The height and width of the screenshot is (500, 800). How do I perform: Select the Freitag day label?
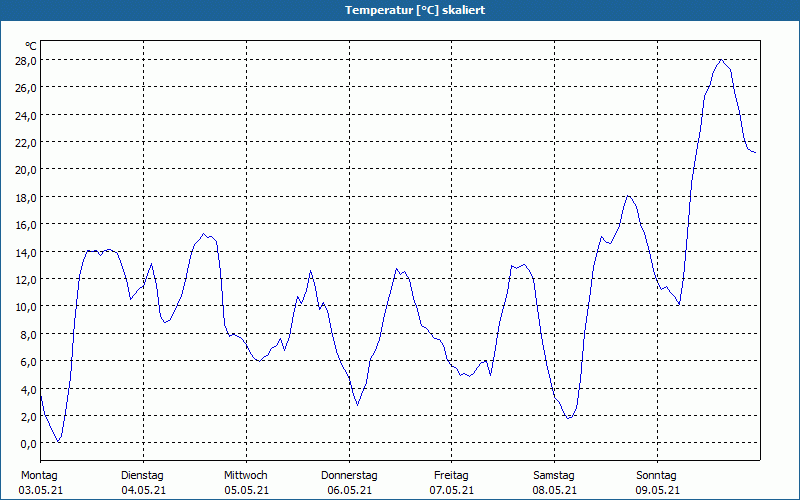pyautogui.click(x=452, y=475)
